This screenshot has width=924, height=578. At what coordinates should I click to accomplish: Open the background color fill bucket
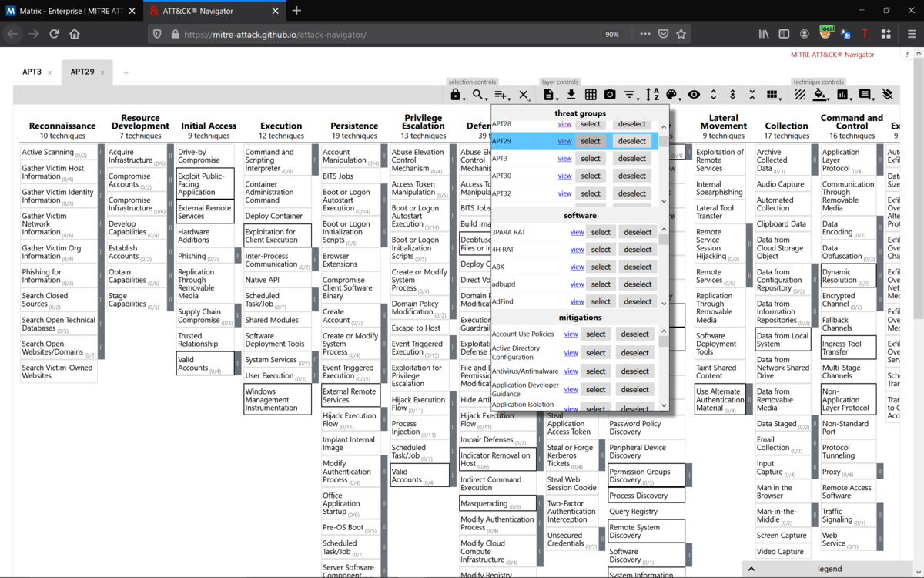coord(821,95)
